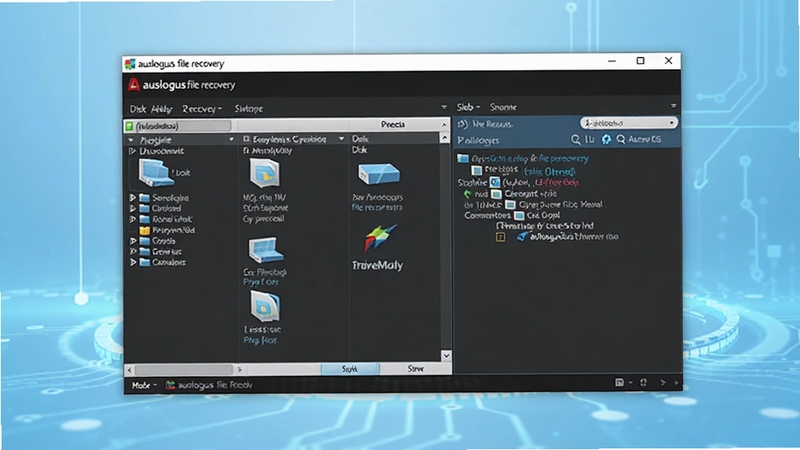Expand the third blue folder in the left tree
The height and width of the screenshot is (450, 800).
[x=133, y=219]
